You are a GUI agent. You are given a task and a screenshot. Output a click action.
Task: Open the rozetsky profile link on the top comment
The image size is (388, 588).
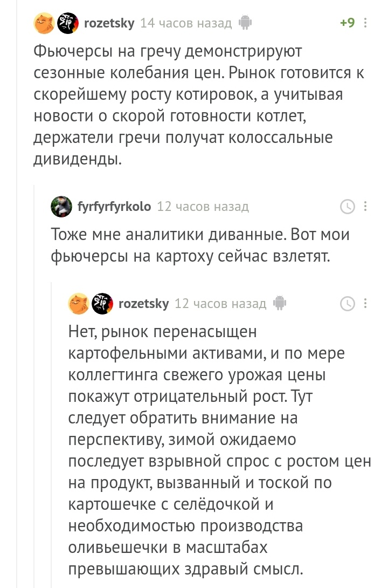[109, 23]
